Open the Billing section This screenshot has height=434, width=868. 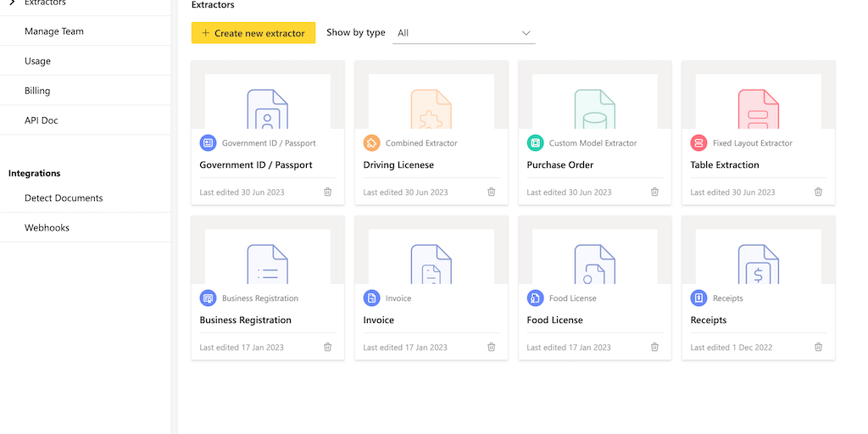[x=37, y=91]
